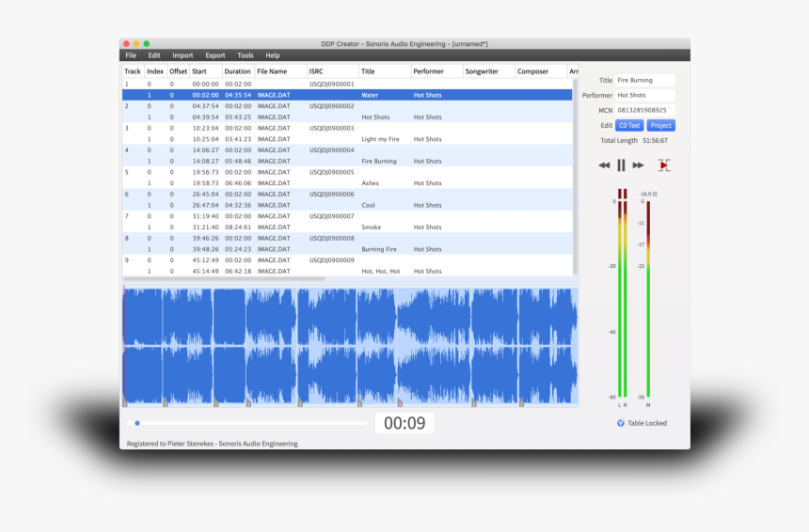The width and height of the screenshot is (809, 532).
Task: Click the start time 14:08:27
Action: 205,162
